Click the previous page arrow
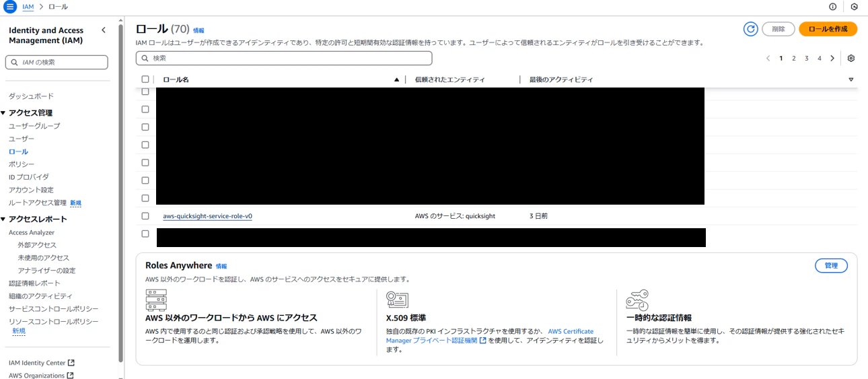This screenshot has height=379, width=868. pos(768,59)
